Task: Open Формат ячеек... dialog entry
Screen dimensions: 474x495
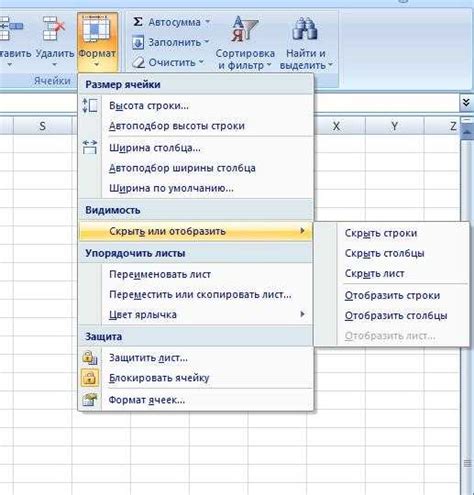Action: pos(147,400)
